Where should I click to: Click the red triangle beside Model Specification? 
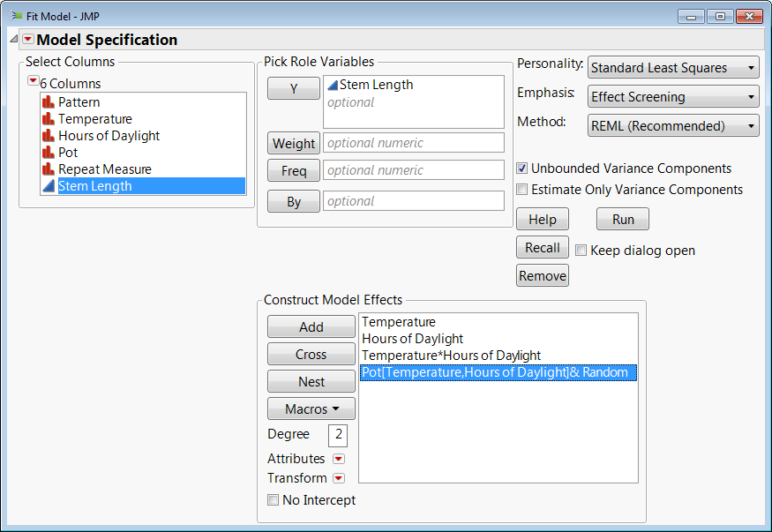28,40
